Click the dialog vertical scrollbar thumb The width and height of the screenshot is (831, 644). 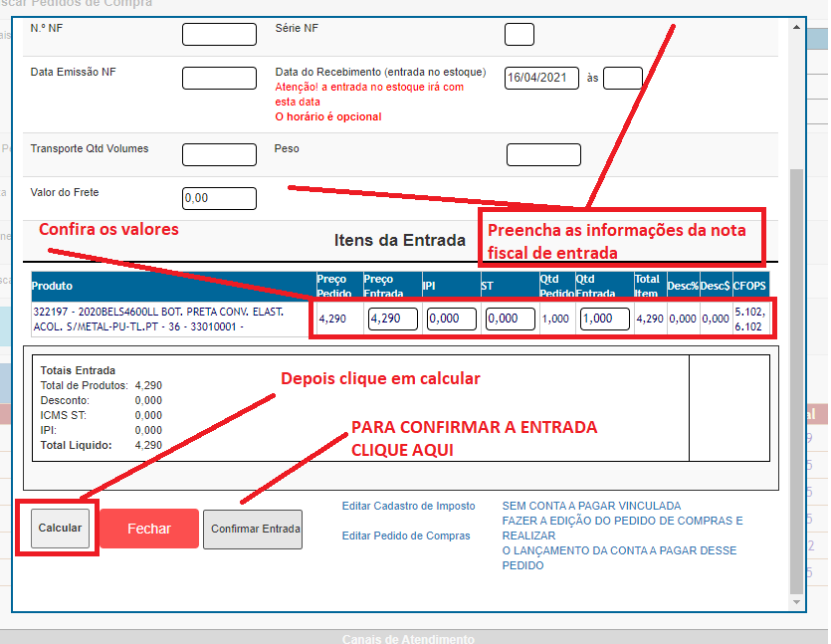(x=796, y=381)
